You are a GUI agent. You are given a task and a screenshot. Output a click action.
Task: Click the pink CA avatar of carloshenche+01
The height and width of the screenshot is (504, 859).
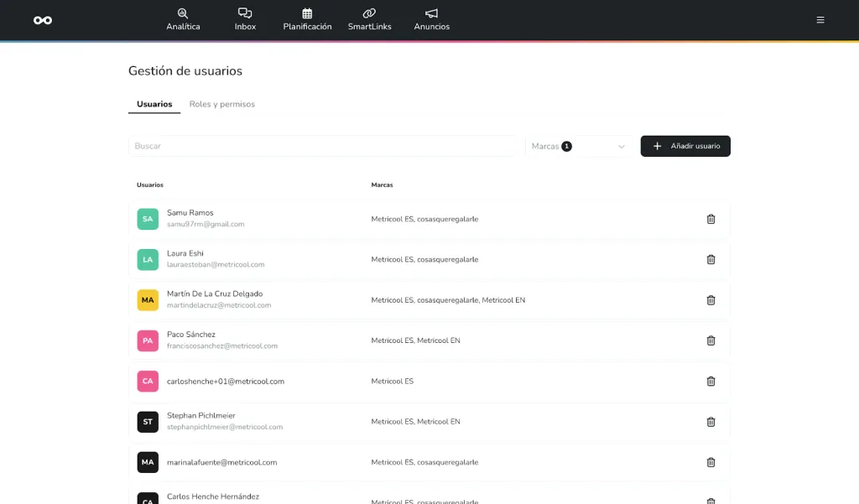tap(148, 382)
